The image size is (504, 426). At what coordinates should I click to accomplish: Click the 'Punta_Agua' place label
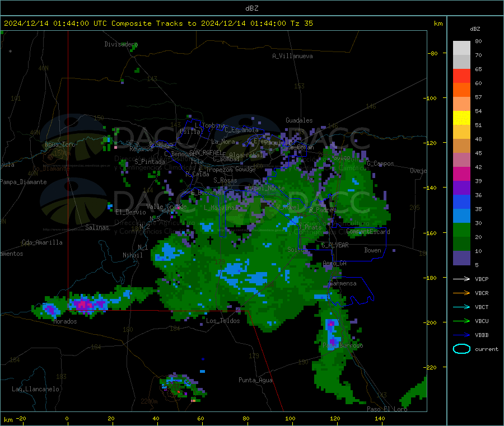point(255,380)
